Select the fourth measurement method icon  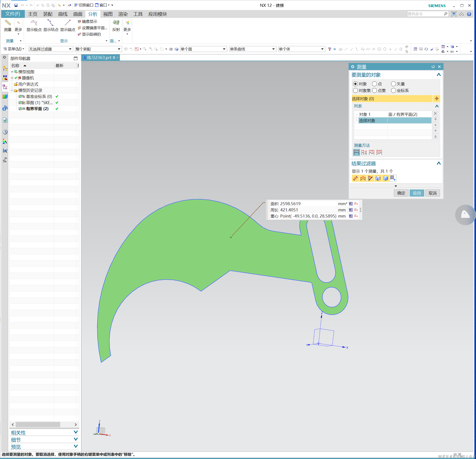[x=379, y=152]
